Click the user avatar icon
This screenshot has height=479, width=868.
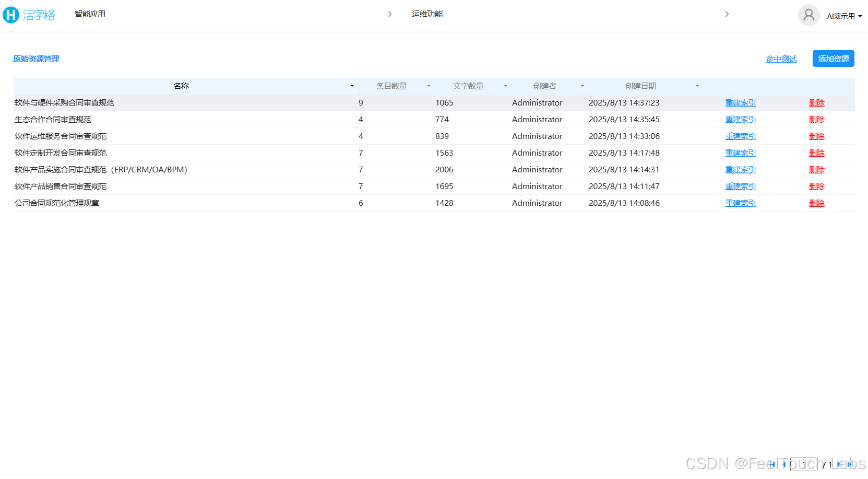point(808,15)
